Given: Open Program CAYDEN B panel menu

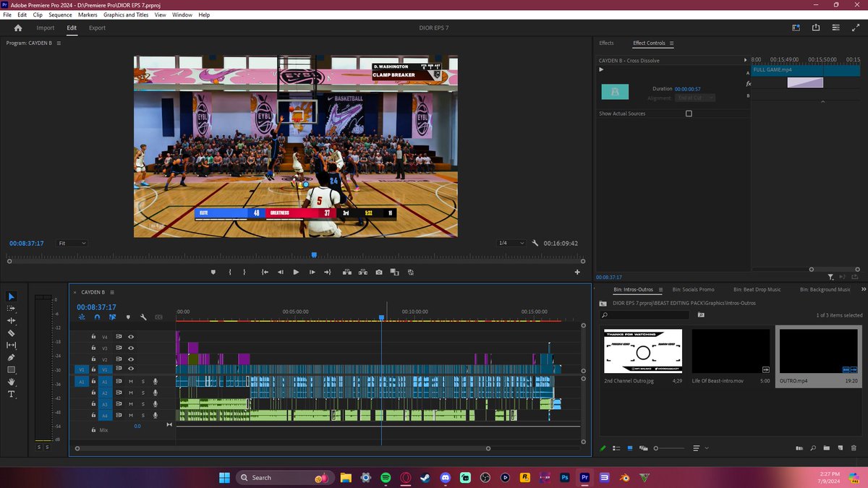Looking at the screenshot, I should pyautogui.click(x=59, y=43).
